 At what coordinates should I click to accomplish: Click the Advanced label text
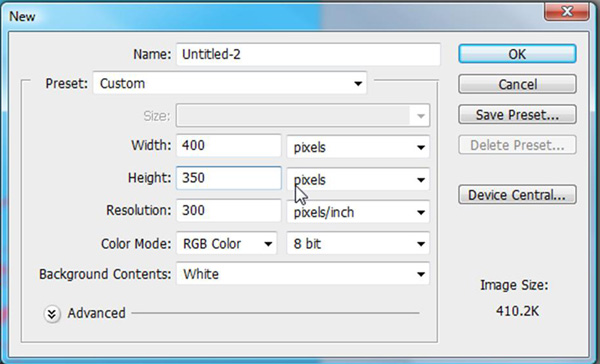(x=96, y=313)
